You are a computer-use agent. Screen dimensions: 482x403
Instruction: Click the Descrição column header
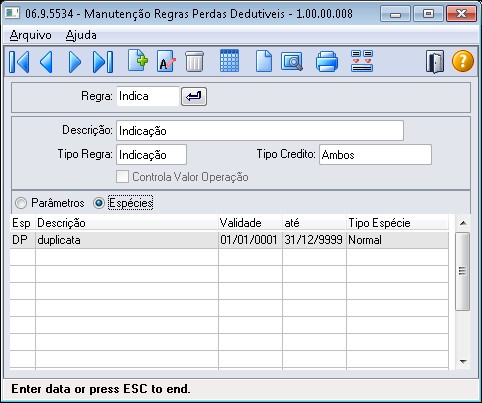[127, 223]
